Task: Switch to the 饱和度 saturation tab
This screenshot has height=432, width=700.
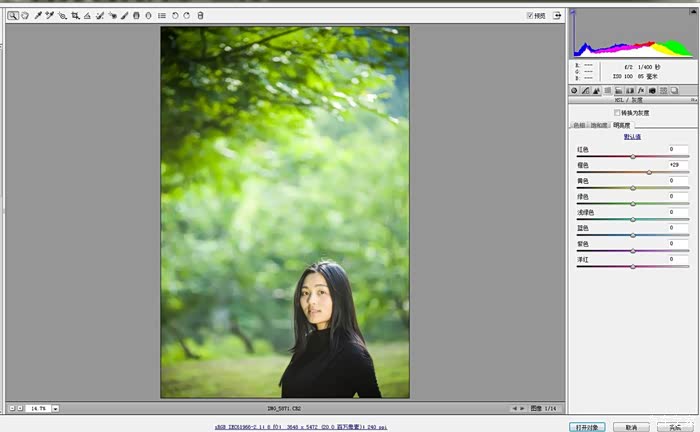Action: [599, 125]
